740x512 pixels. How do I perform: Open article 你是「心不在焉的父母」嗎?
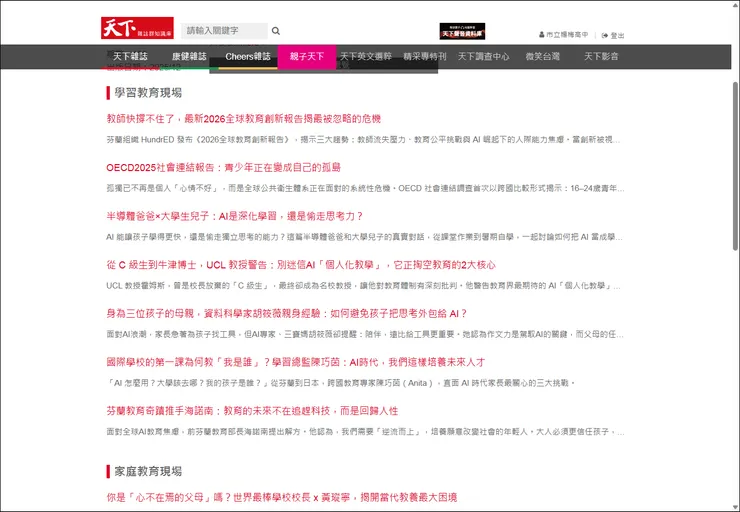tap(282, 497)
